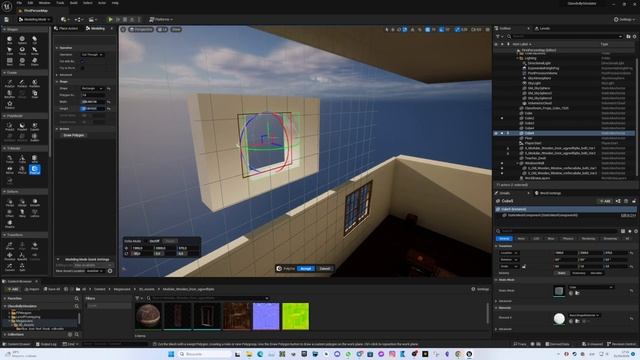Collapse the Lighting folder in Outliner

coord(518,58)
